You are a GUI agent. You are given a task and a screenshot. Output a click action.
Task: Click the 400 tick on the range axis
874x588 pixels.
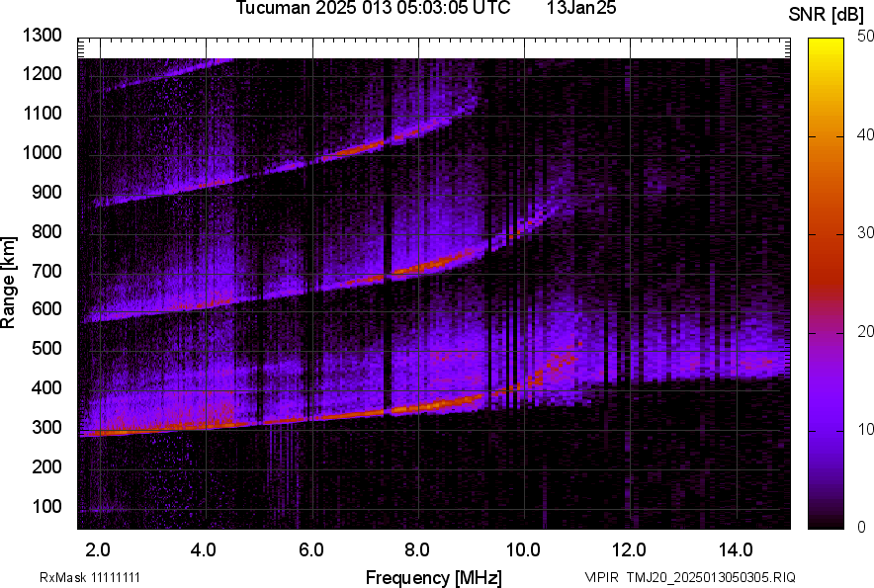(x=48, y=388)
